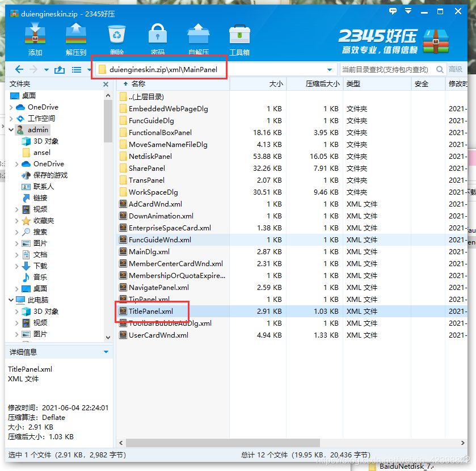
Task: Click the horizontal scrollbar right arrow
Action: (463, 443)
